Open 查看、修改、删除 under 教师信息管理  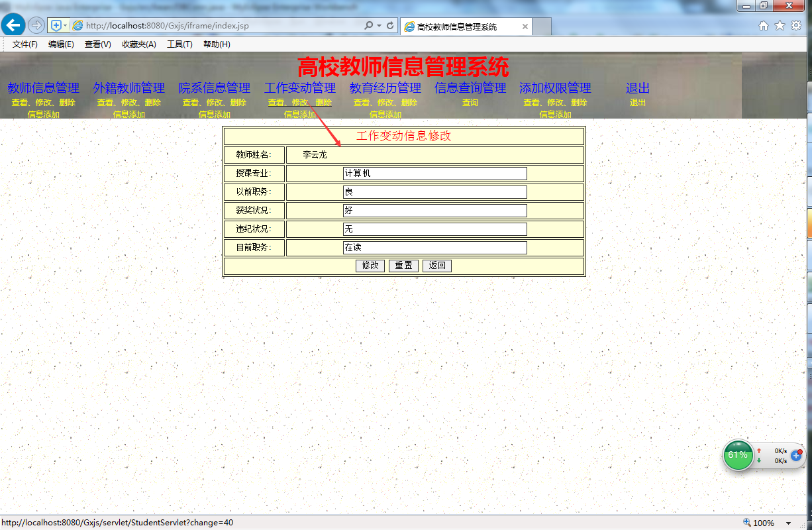(x=43, y=103)
